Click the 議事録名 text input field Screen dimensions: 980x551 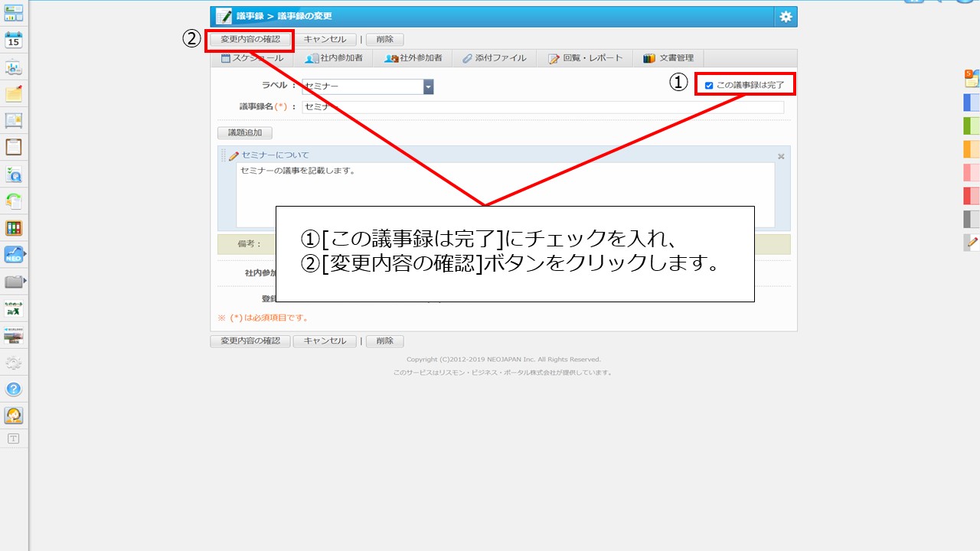(543, 107)
